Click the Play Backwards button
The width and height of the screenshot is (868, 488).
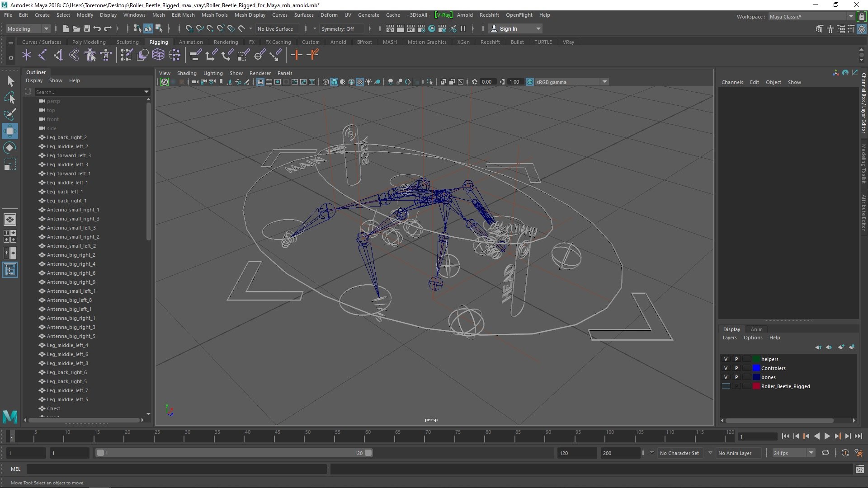tap(816, 436)
